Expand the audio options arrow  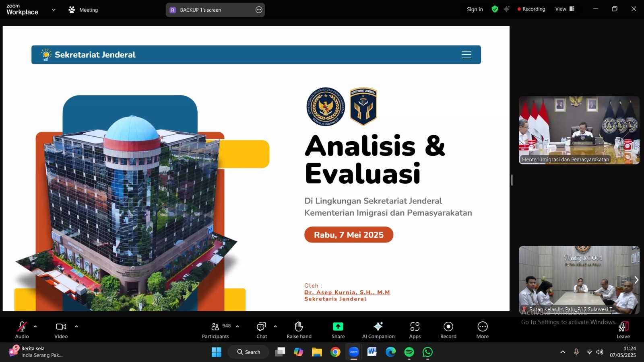(35, 327)
